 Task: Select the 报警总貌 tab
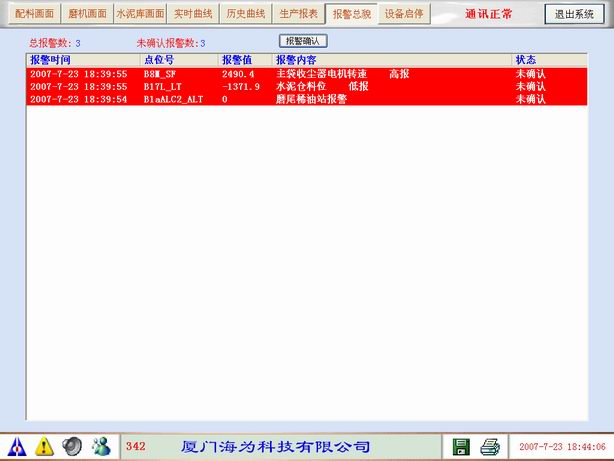(352, 14)
